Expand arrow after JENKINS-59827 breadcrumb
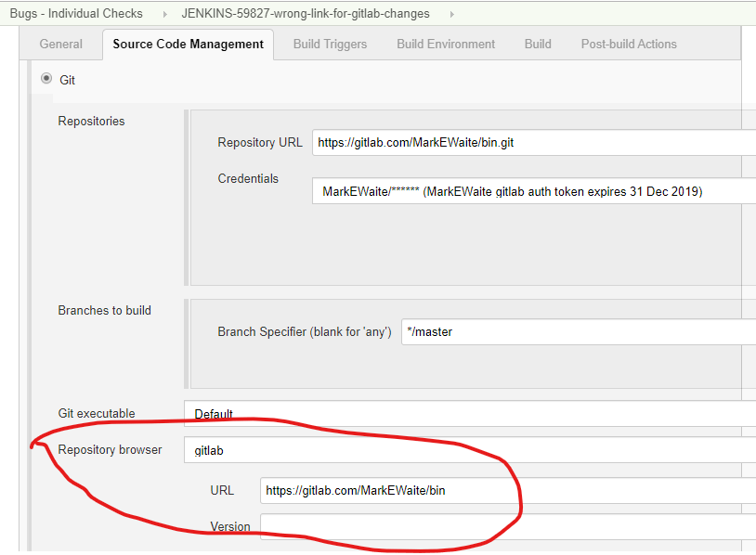Screen dimensions: 756x555 [451, 15]
